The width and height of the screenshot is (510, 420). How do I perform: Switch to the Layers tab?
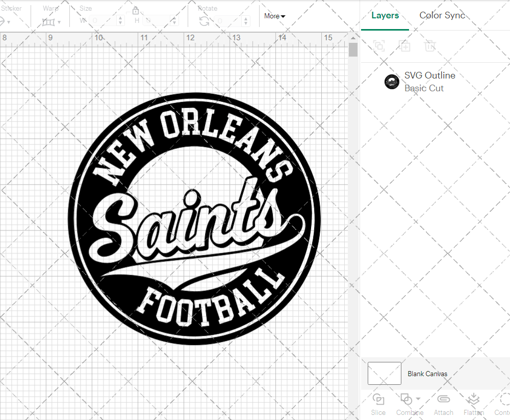pyautogui.click(x=385, y=15)
